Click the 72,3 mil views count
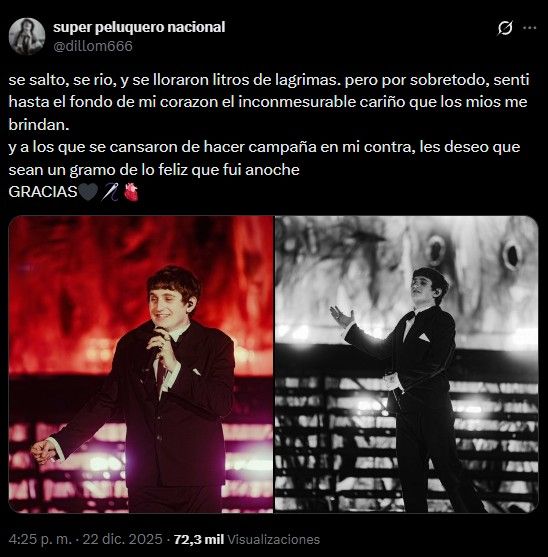This screenshot has width=548, height=557. pos(199,540)
